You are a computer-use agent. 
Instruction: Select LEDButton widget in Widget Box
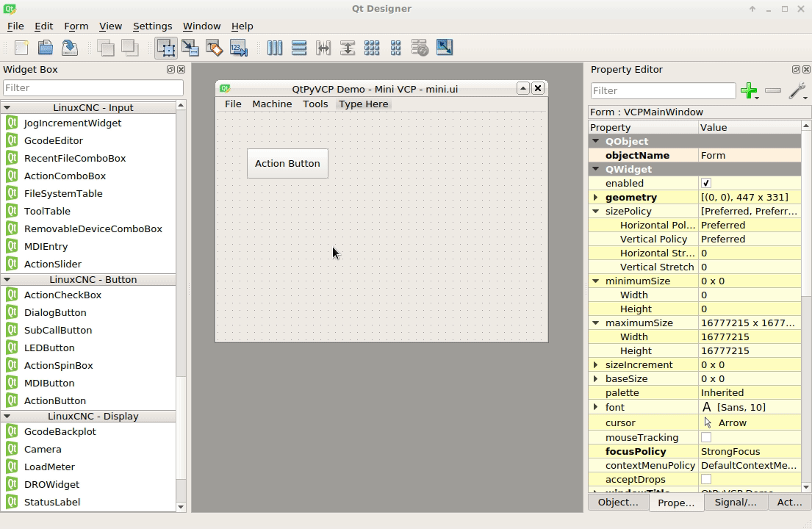[49, 348]
